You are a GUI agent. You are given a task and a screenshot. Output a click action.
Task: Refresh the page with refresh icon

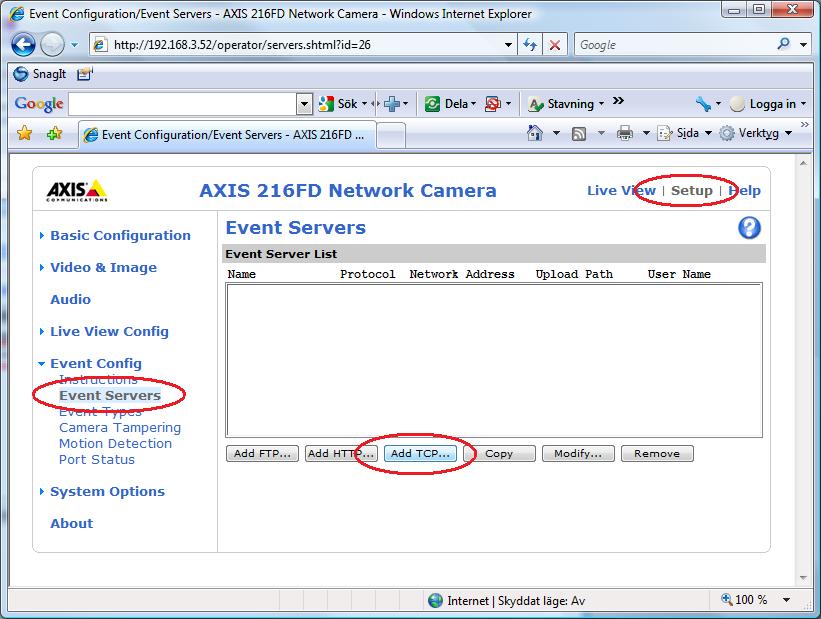[x=530, y=45]
